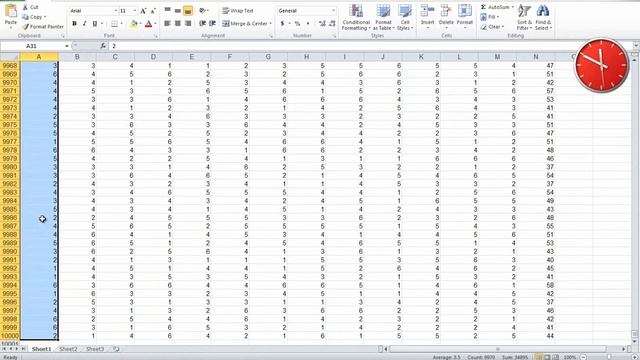The image size is (640, 360).
Task: Open Find & Select binoculars menu
Action: point(543,18)
